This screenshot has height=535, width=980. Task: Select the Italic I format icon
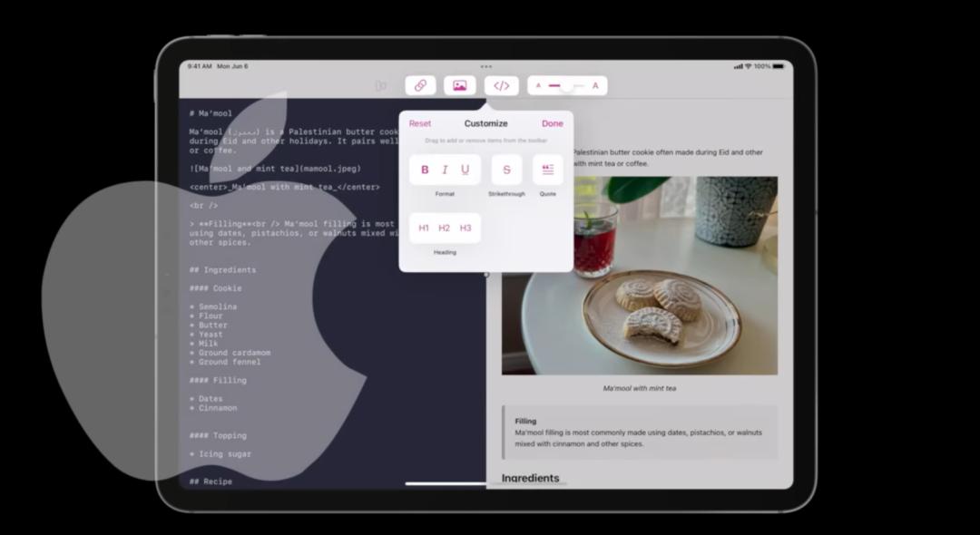tap(445, 170)
